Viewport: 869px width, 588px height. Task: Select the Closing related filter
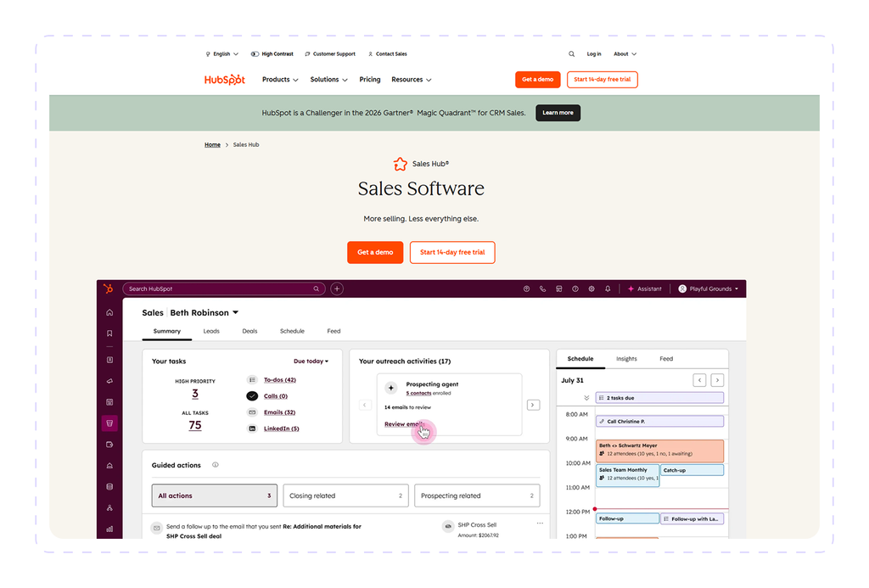[346, 496]
